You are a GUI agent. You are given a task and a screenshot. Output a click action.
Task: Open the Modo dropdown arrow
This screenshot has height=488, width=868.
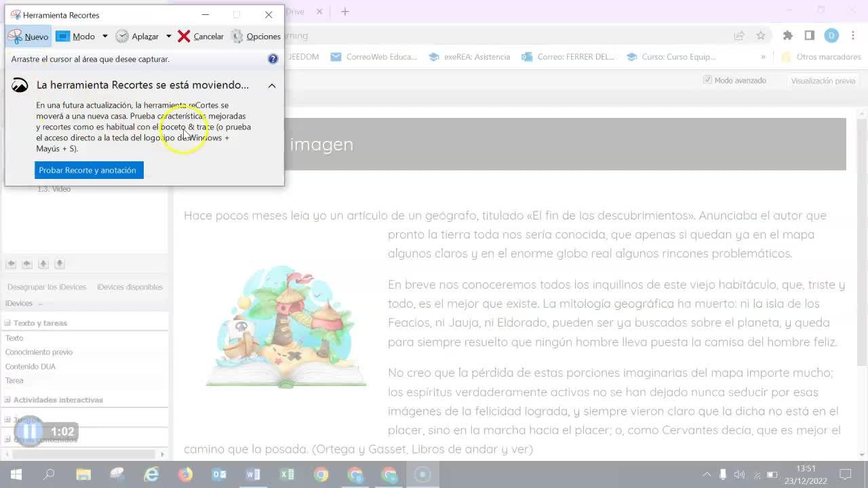[105, 37]
